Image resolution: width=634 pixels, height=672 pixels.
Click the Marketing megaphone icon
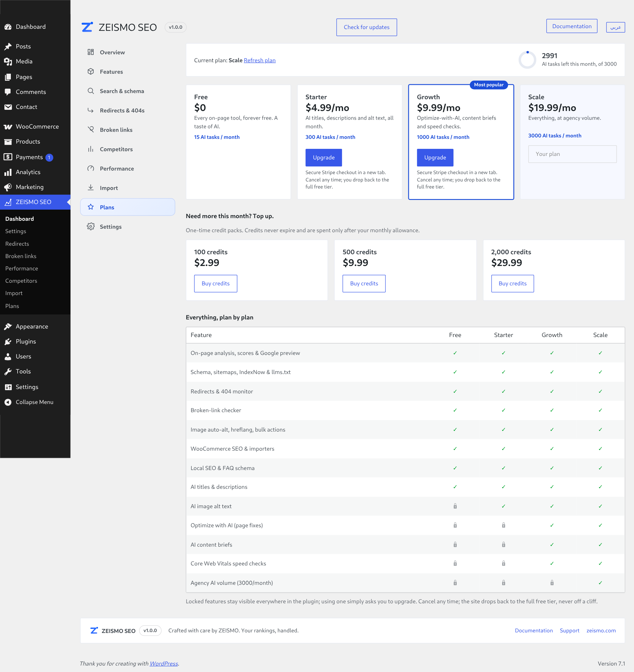coord(8,187)
